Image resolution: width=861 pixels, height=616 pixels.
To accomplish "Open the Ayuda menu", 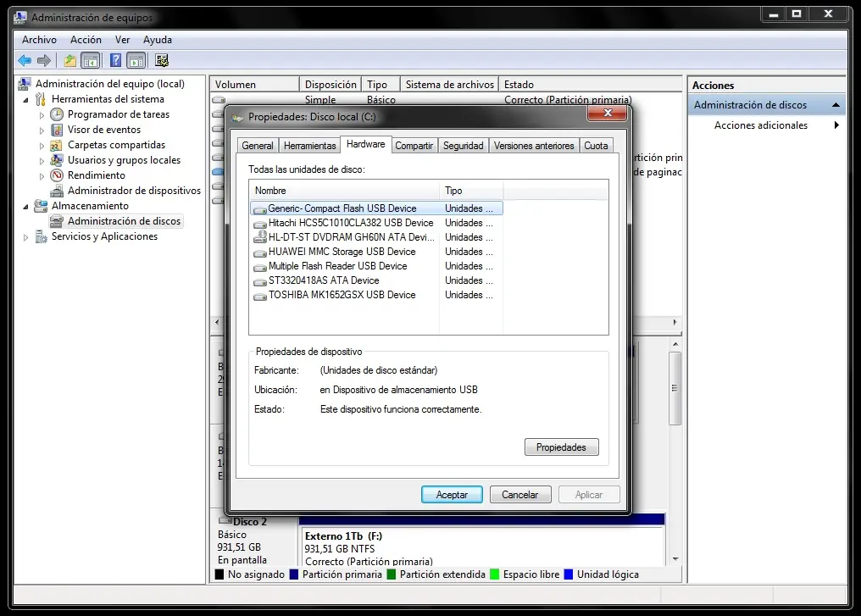I will coord(158,40).
